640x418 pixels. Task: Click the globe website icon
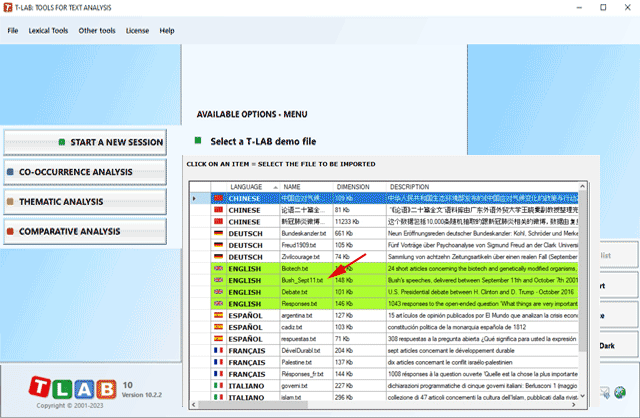click(620, 392)
